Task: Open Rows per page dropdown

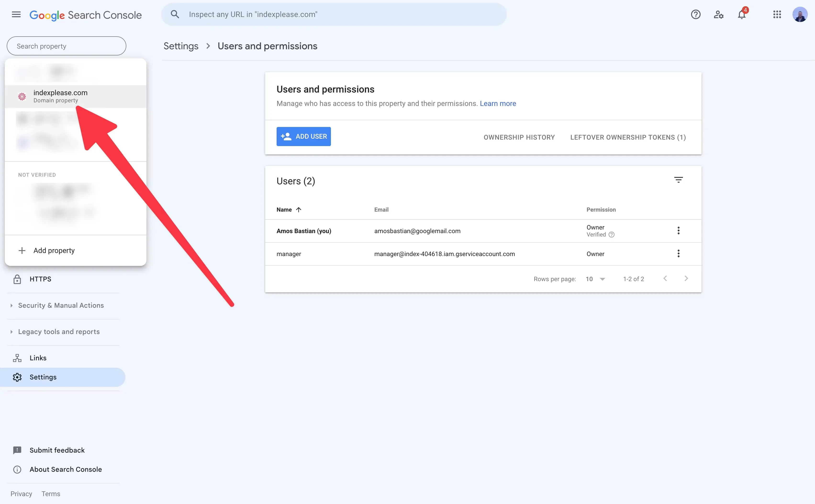Action: 595,279
